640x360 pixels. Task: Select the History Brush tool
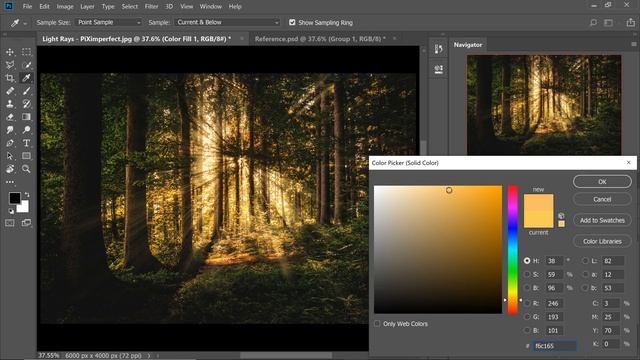[27, 104]
